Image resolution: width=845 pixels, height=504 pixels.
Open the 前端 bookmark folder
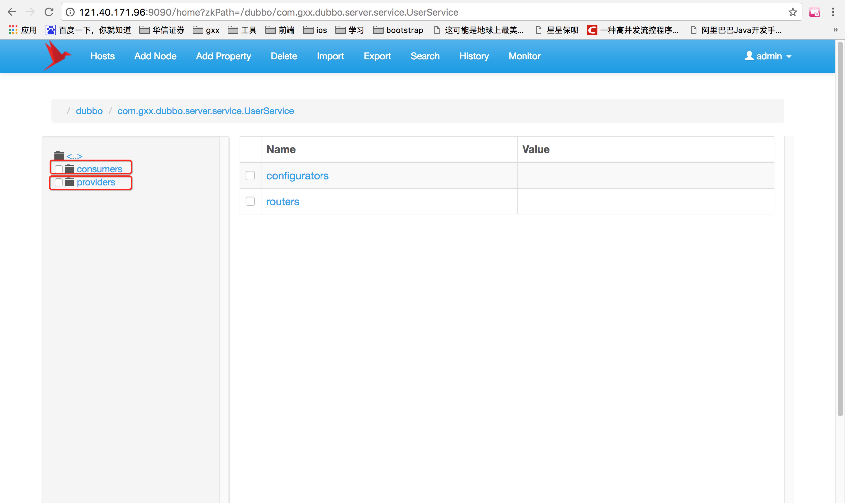point(280,30)
